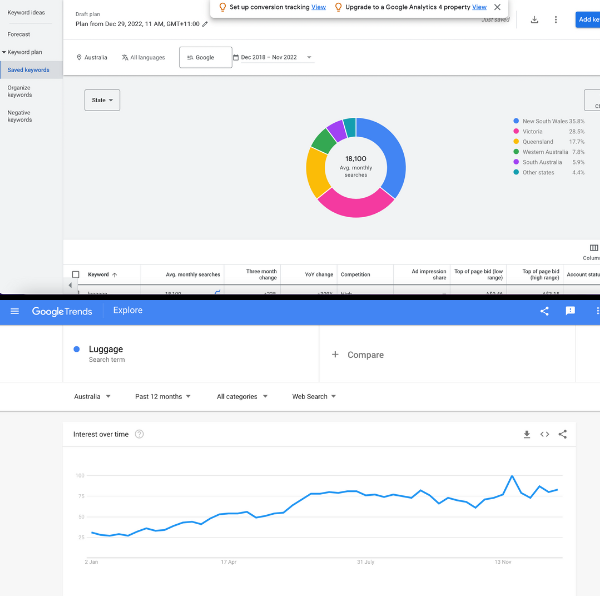Click the left scroll arrow under table
Viewport: 600px width, 600px height.
click(x=70, y=285)
